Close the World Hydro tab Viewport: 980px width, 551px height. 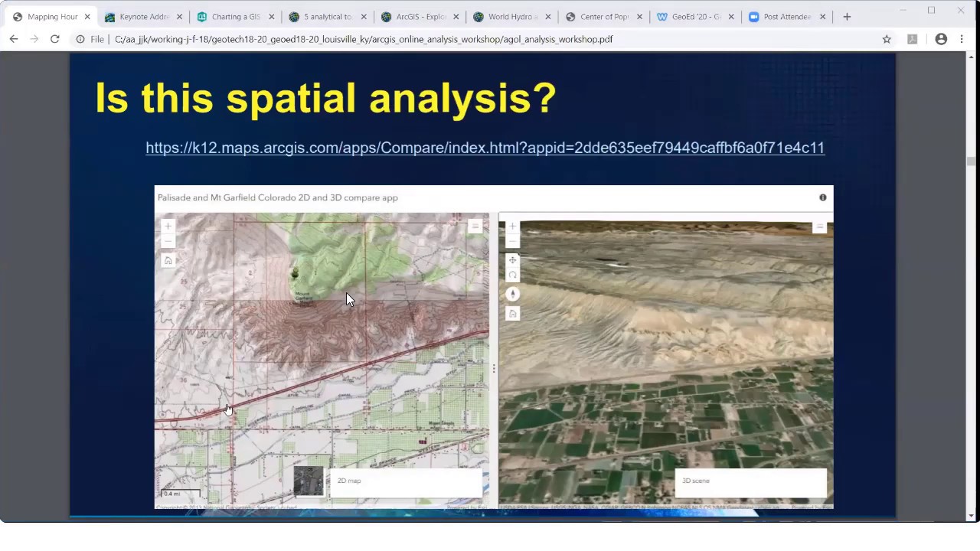pyautogui.click(x=547, y=17)
